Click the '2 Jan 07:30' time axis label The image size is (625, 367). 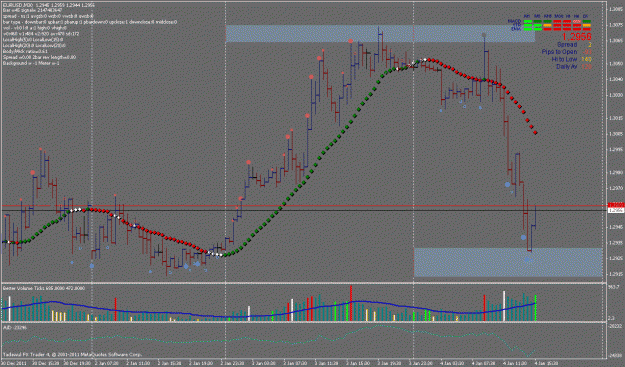(106, 363)
